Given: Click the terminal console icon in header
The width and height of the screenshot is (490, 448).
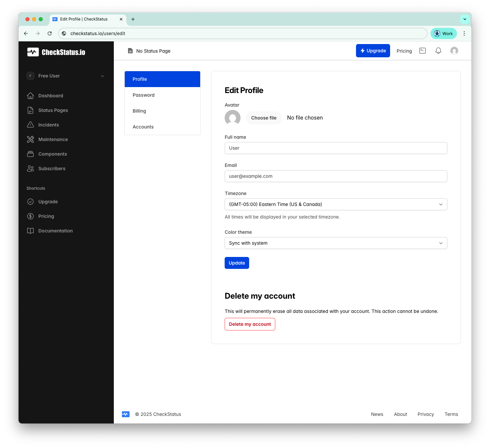Looking at the screenshot, I should 423,51.
